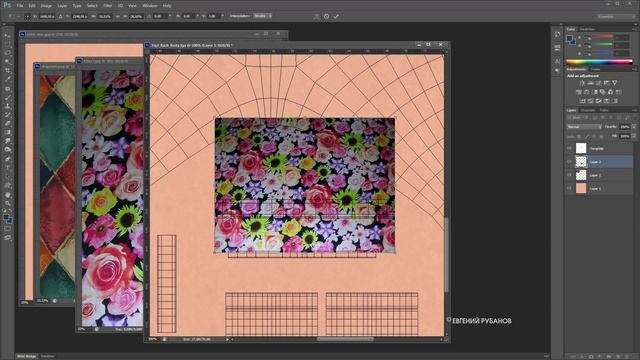Screen dimensions: 640x360
Task: Select the Dodge tool
Action: tap(7, 150)
